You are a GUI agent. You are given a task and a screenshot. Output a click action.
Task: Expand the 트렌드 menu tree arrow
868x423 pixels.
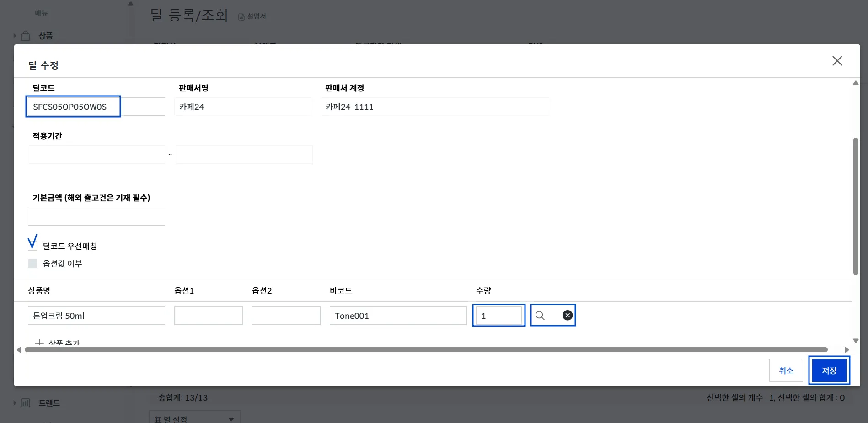coord(15,403)
